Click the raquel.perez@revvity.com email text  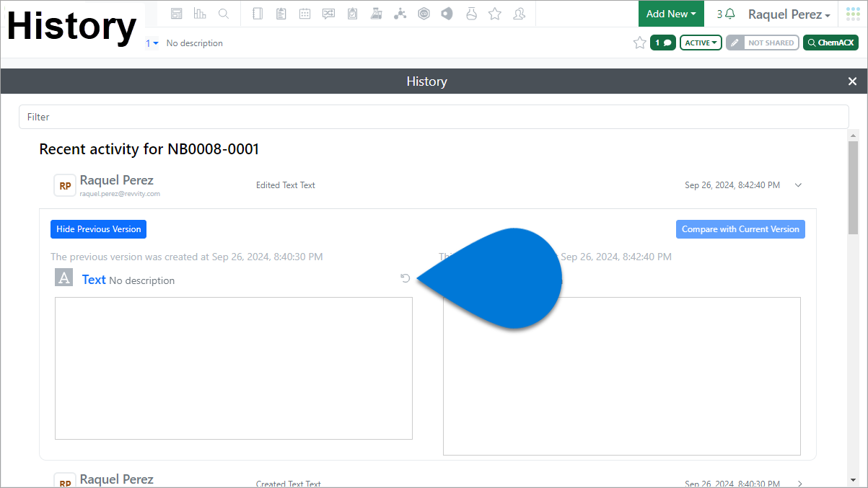(120, 194)
